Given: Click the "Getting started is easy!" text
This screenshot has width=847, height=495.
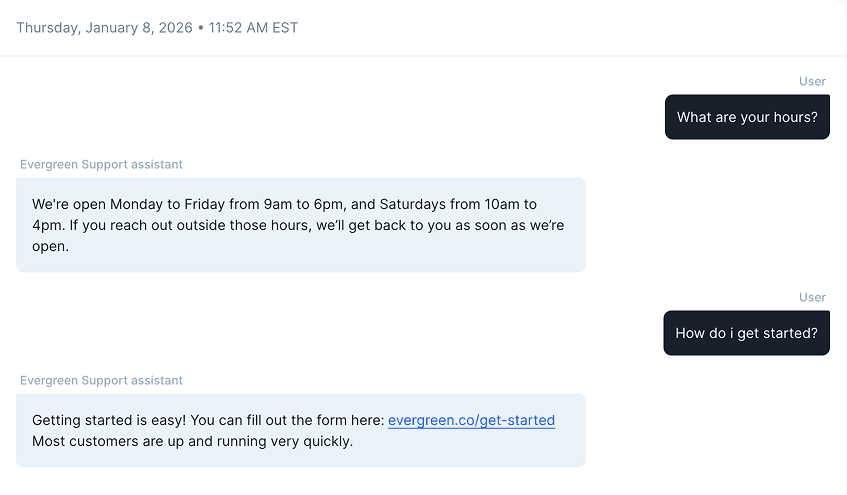Looking at the screenshot, I should 109,420.
